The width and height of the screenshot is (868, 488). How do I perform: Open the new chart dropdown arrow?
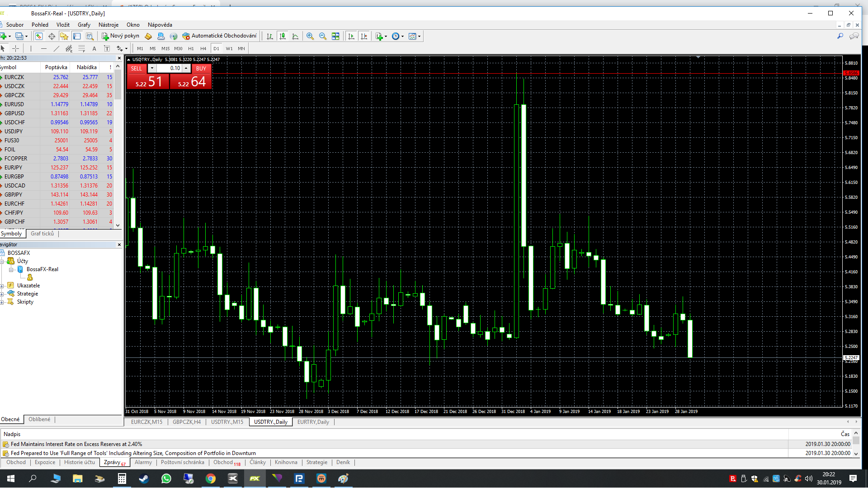pos(9,36)
